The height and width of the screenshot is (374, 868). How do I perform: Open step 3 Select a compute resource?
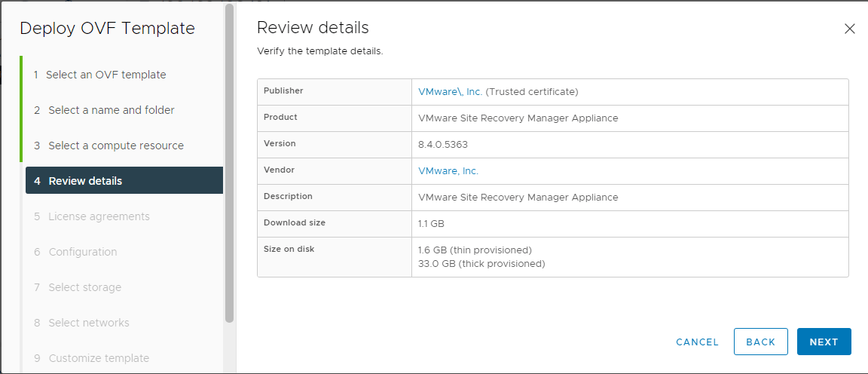click(x=108, y=146)
